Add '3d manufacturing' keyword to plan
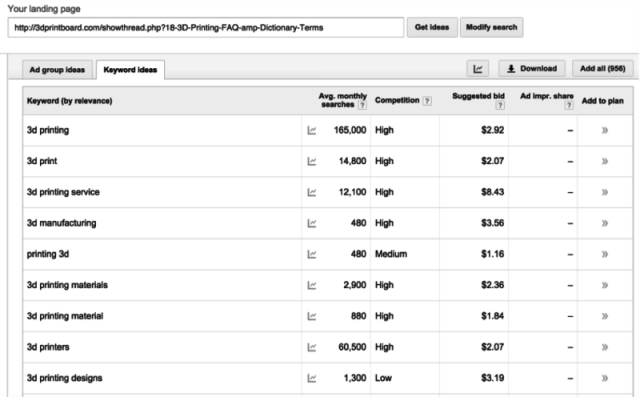Viewport: 640px width, 397px height. (x=604, y=223)
